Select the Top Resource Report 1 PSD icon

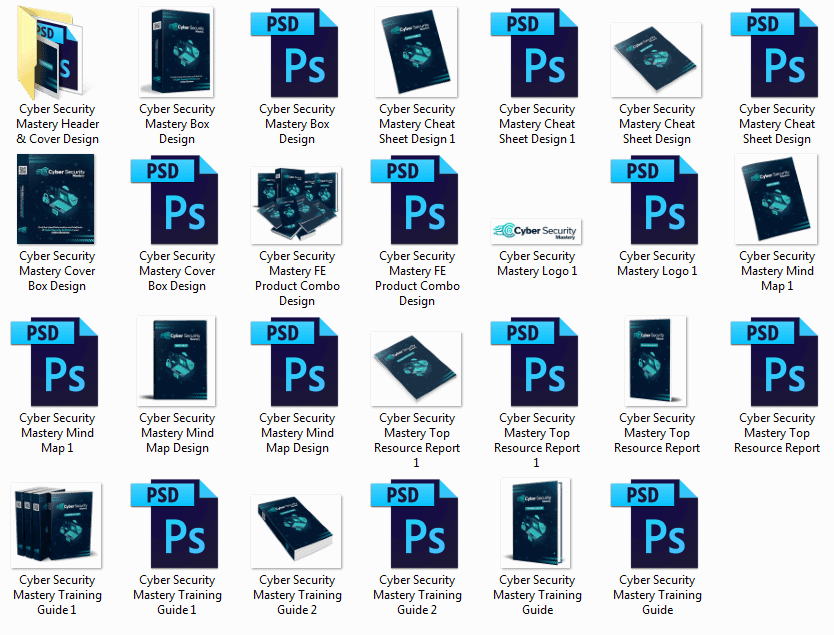[535, 362]
